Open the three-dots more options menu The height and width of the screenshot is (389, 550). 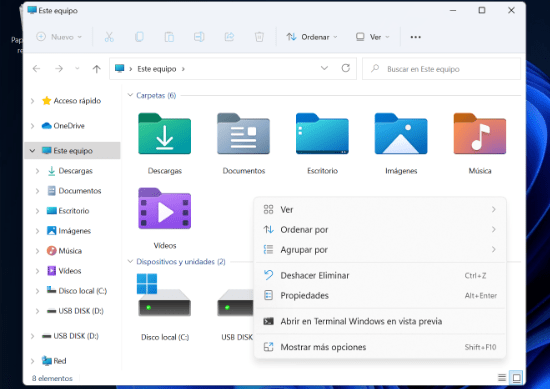415,37
